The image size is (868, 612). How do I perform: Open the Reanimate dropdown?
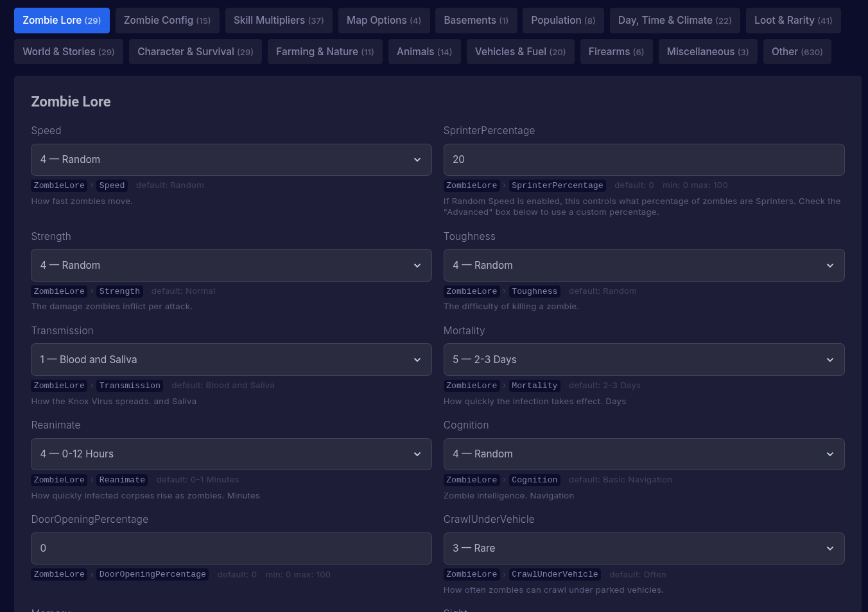point(231,454)
